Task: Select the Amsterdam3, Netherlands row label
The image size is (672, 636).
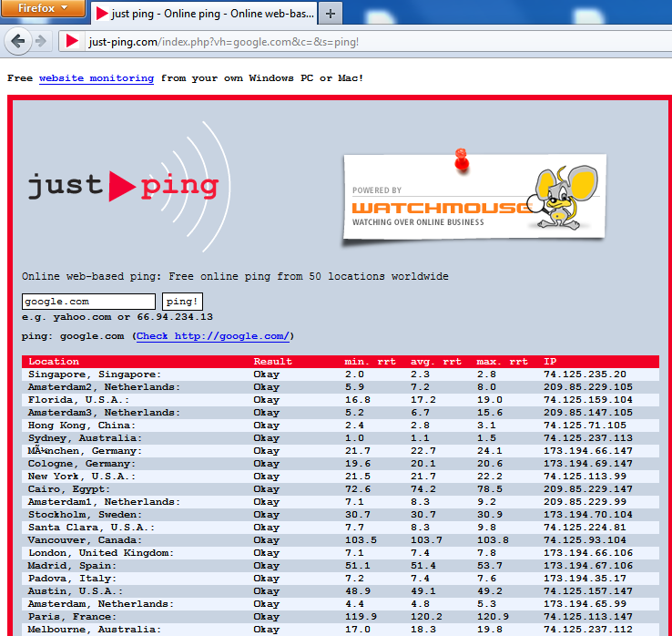Action: [104, 413]
